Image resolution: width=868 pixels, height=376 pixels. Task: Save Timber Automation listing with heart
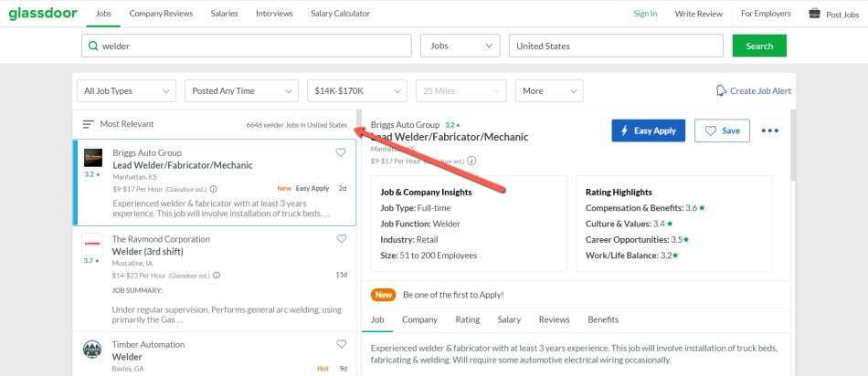pos(342,344)
